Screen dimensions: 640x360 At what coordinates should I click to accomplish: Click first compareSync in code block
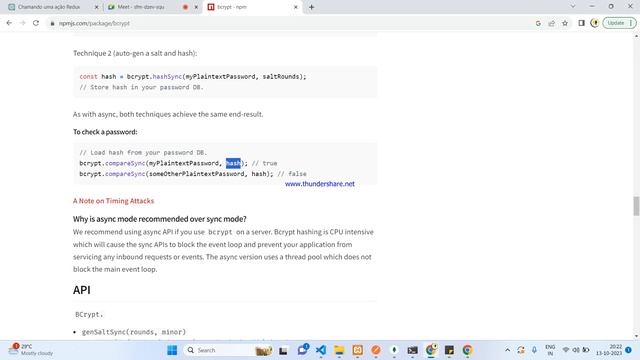point(125,163)
